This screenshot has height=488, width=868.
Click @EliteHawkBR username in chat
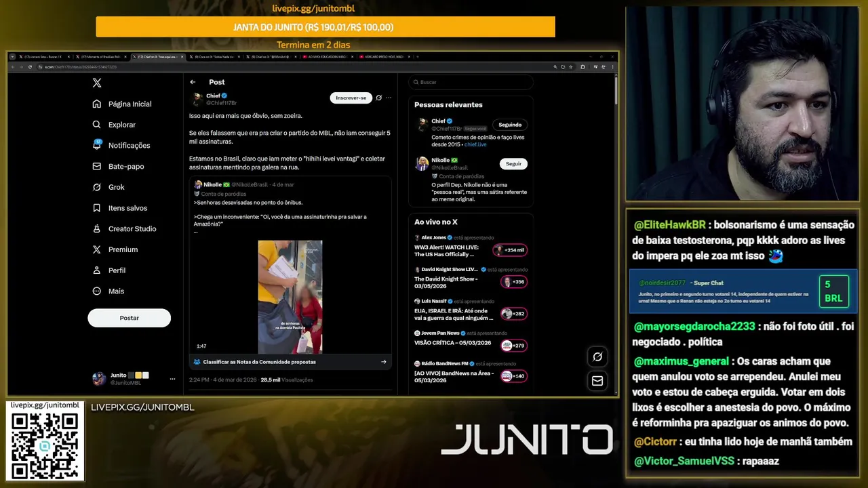[670, 225]
